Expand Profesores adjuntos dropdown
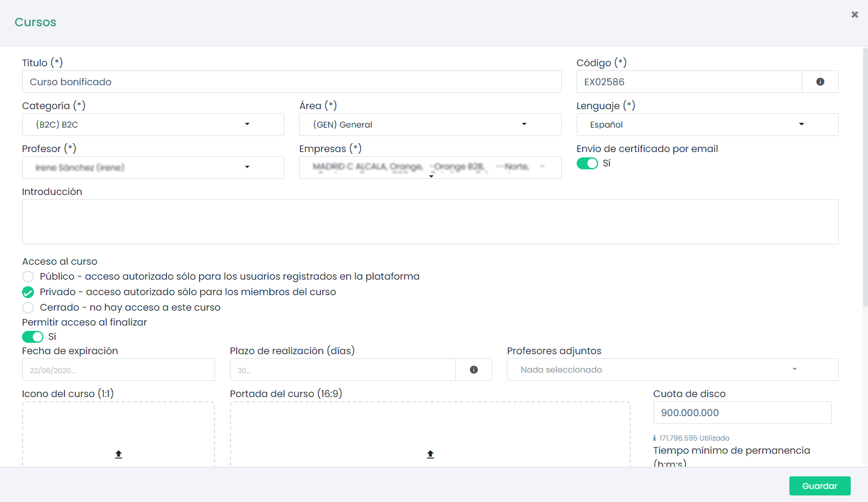This screenshot has width=868, height=502. (672, 370)
